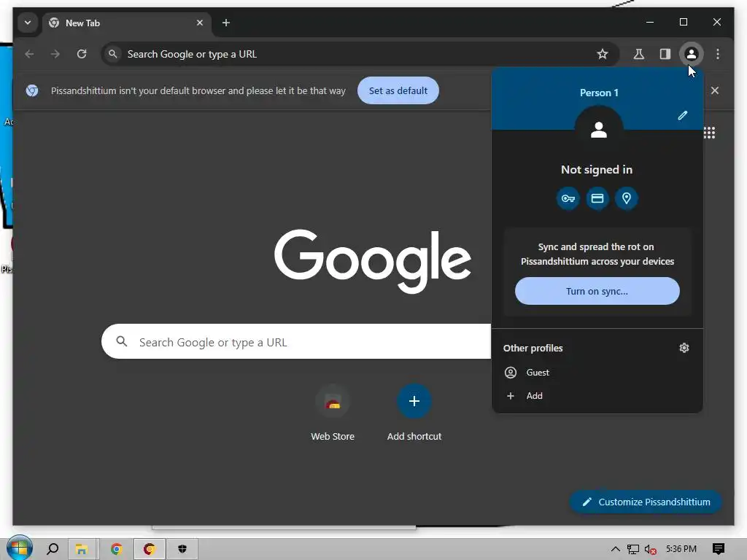Click the Not signed in text
Image resolution: width=747 pixels, height=560 pixels.
(597, 169)
